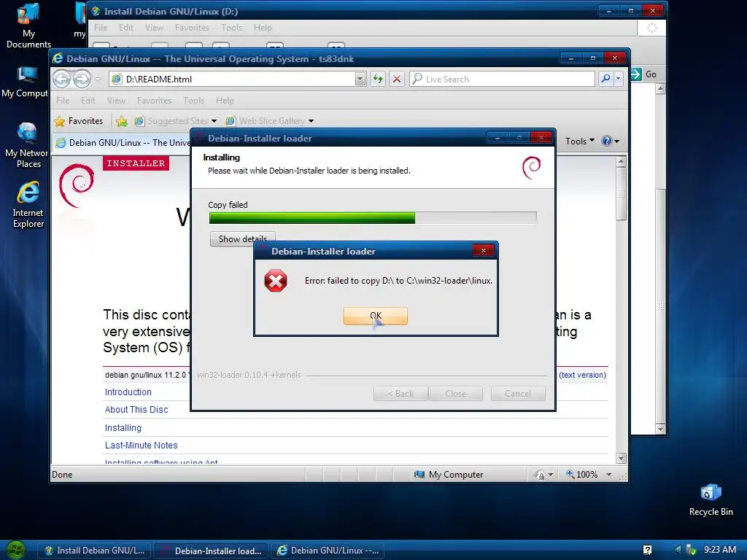Open Internet Explorer desktop icon
747x560 pixels.
pos(28,205)
